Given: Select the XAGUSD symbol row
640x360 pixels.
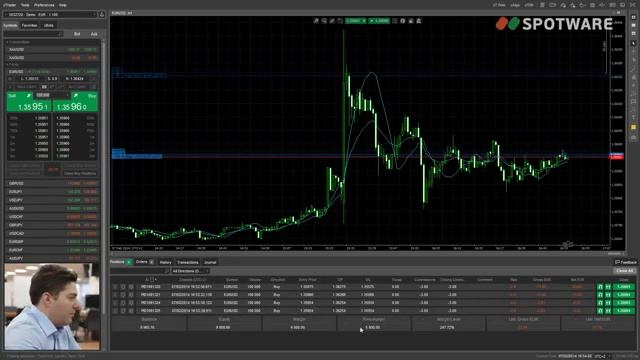Looking at the screenshot, I should point(52,58).
